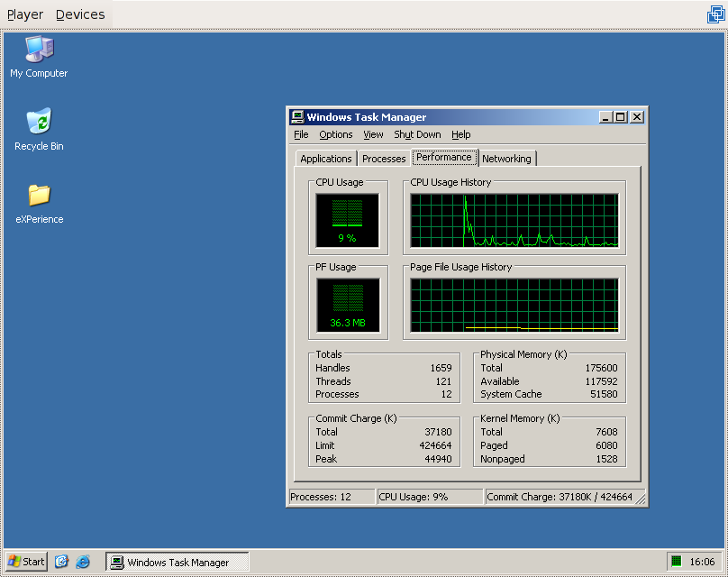Click the Processes value 12 in Totals

tap(447, 394)
